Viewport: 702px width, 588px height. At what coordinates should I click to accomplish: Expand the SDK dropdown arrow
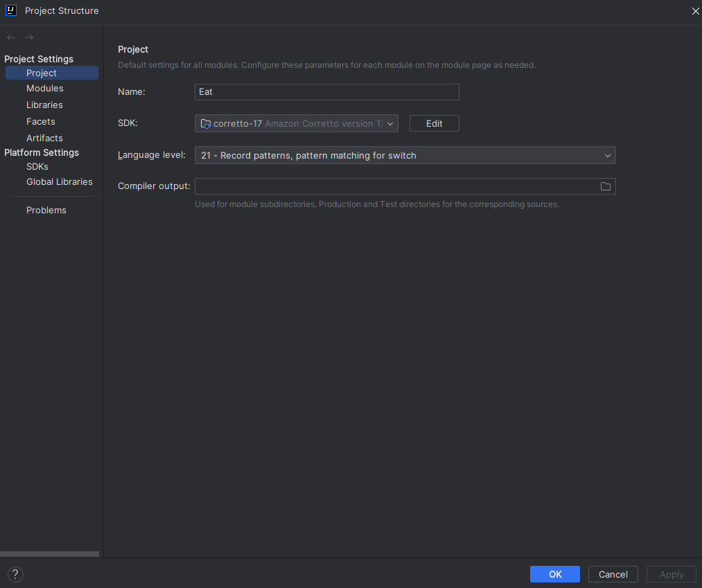[390, 124]
